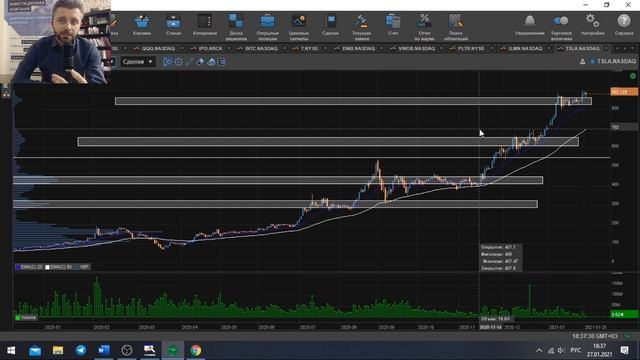Open the Настройки settings gears
This screenshot has width=640, height=360.
592,25
